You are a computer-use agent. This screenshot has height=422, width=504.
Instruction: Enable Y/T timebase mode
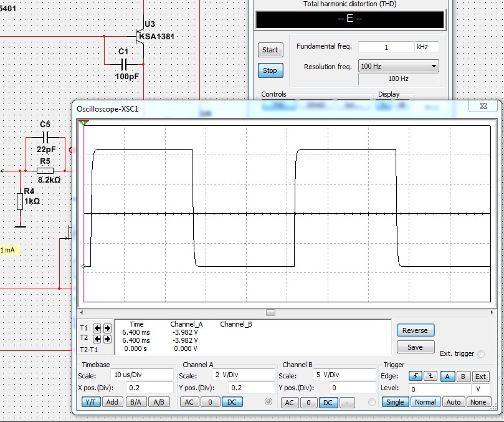[x=91, y=402]
